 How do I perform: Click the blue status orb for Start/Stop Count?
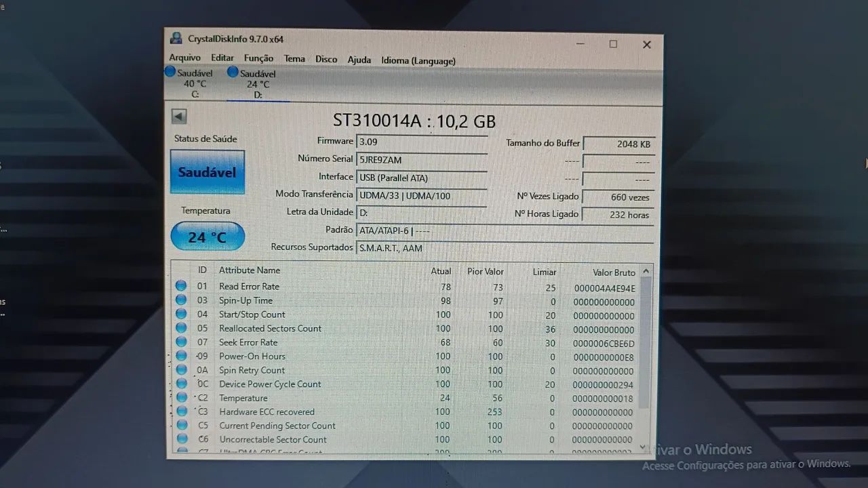pos(181,314)
